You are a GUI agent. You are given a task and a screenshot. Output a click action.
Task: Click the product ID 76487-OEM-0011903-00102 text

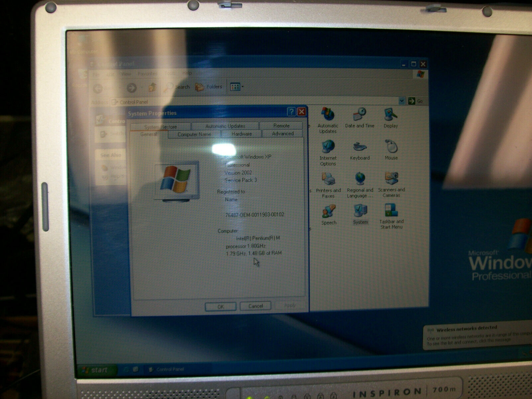pyautogui.click(x=255, y=215)
